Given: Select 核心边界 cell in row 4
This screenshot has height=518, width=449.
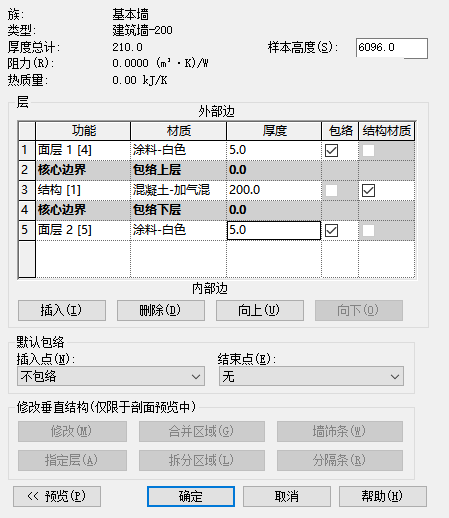Looking at the screenshot, I should click(x=83, y=210).
